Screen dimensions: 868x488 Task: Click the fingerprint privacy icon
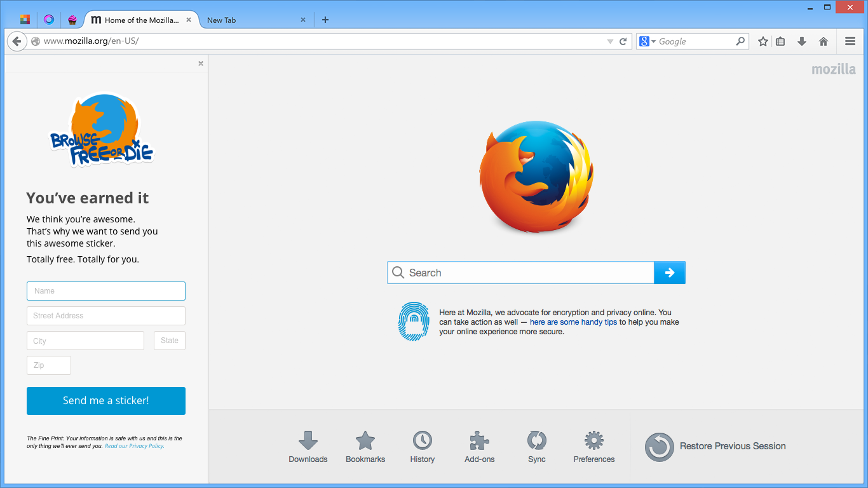(414, 322)
